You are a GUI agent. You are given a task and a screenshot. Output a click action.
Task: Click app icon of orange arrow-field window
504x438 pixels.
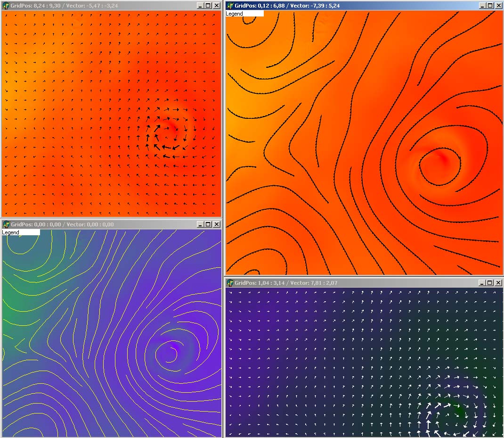pyautogui.click(x=6, y=6)
